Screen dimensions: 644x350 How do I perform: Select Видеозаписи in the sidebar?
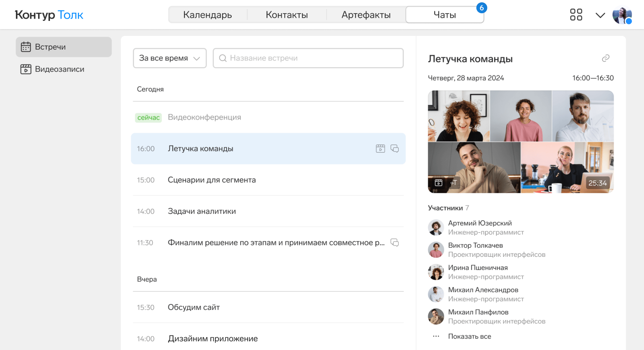point(59,69)
